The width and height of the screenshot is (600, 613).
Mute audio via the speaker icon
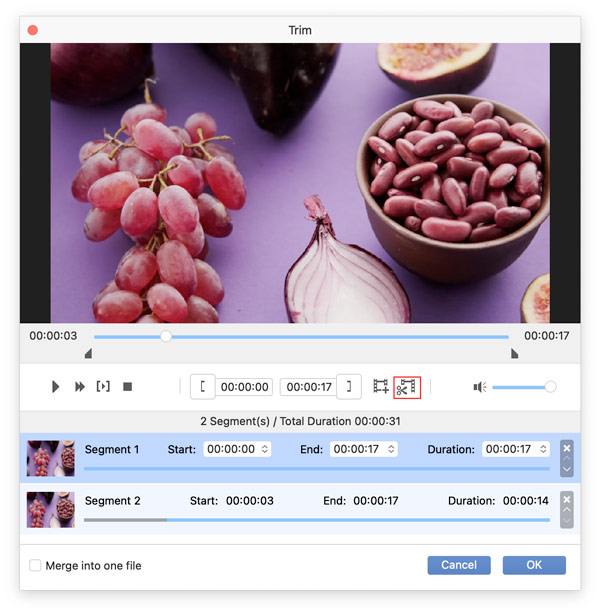click(480, 387)
